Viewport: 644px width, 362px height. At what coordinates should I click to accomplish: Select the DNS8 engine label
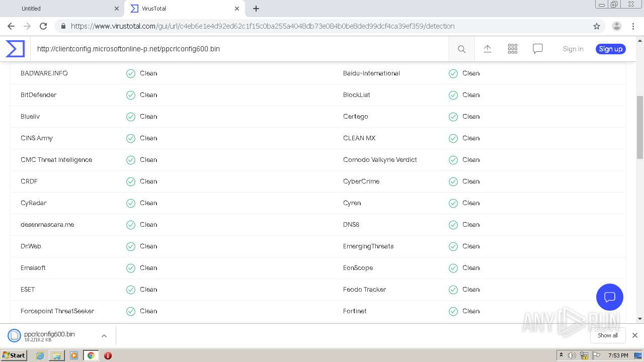(x=351, y=225)
